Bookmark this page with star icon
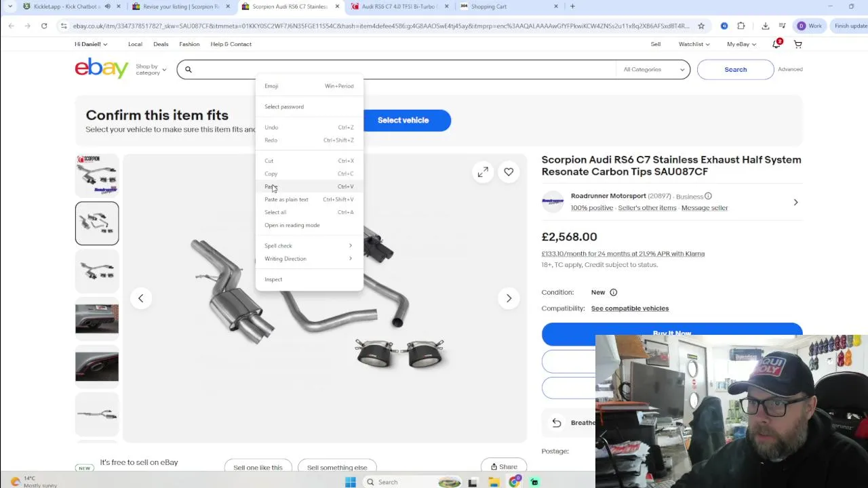 tap(701, 26)
